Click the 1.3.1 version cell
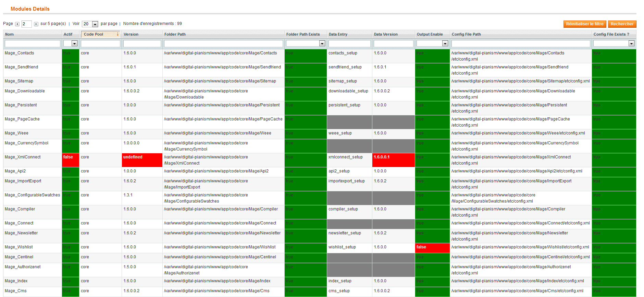This screenshot has height=297, width=644. pyautogui.click(x=142, y=198)
